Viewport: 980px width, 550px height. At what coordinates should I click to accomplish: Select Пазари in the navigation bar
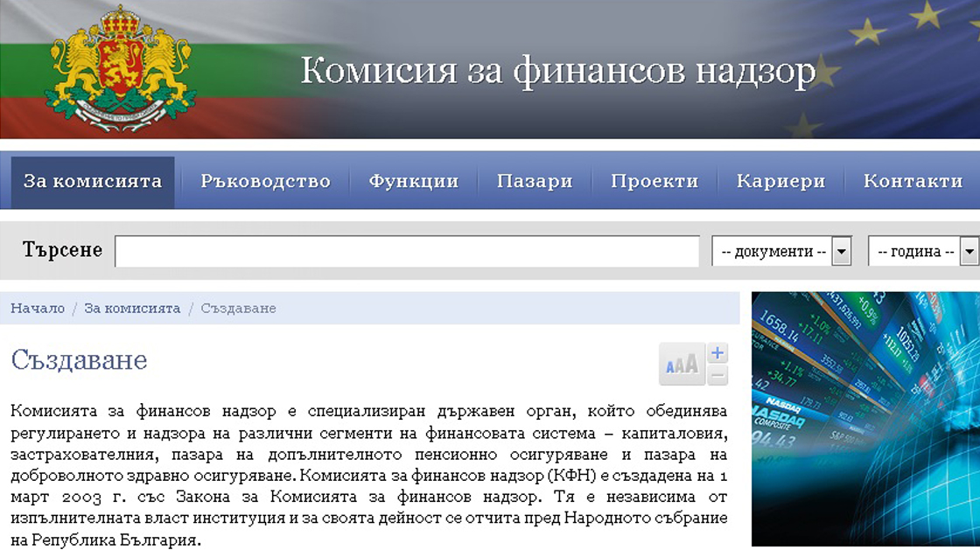[x=534, y=182]
